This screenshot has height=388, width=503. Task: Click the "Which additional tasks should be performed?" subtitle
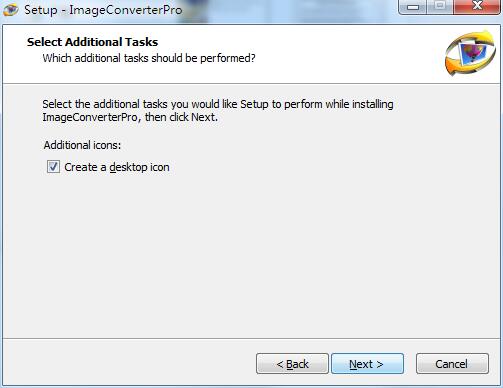(x=149, y=58)
